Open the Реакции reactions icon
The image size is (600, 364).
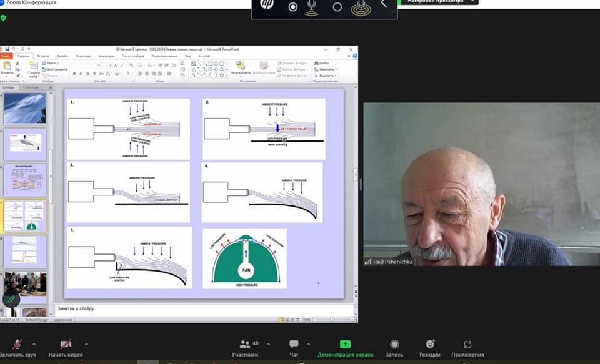pyautogui.click(x=430, y=344)
